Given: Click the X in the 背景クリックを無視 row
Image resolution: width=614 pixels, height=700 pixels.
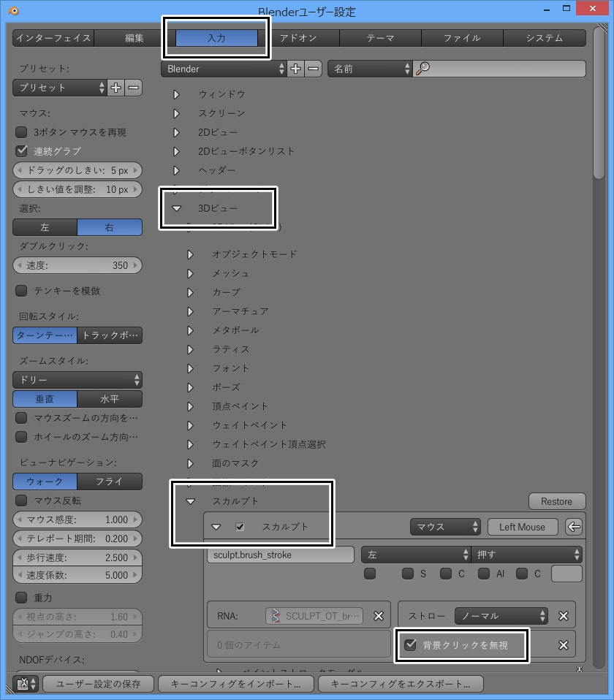Looking at the screenshot, I should (564, 645).
